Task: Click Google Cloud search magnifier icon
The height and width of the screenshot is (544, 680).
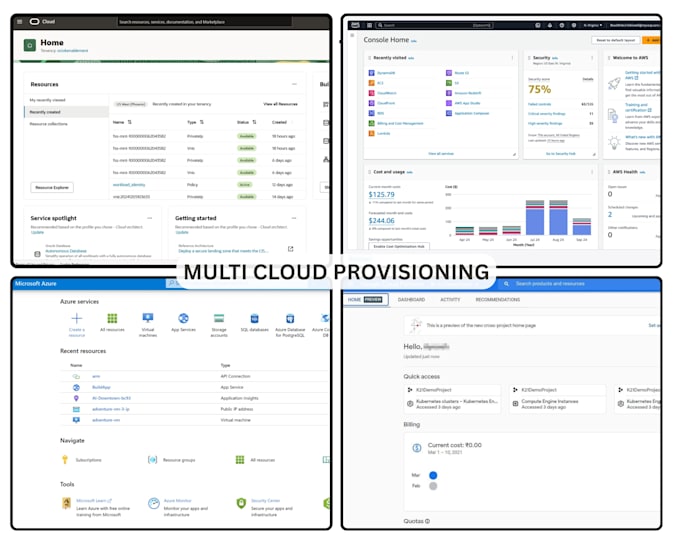Action: (x=506, y=284)
